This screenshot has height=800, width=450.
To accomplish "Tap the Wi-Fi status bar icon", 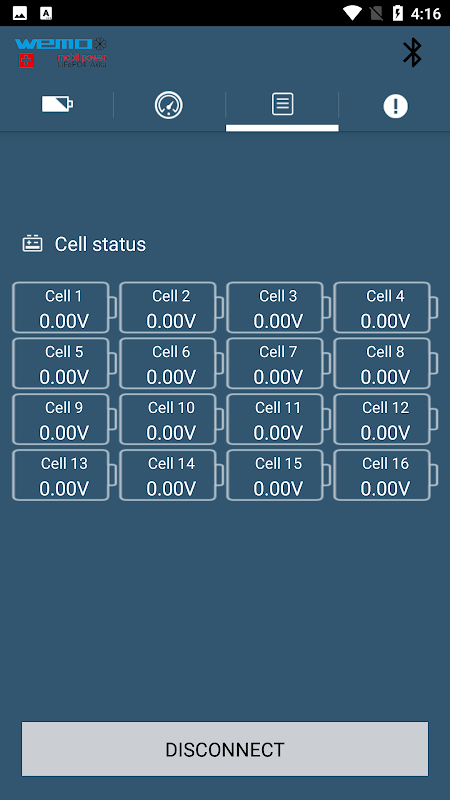I will pyautogui.click(x=352, y=13).
